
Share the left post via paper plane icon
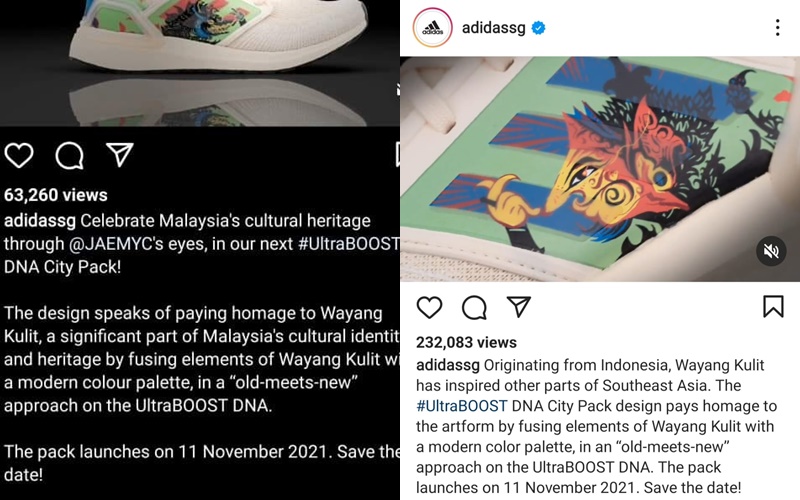[119, 155]
